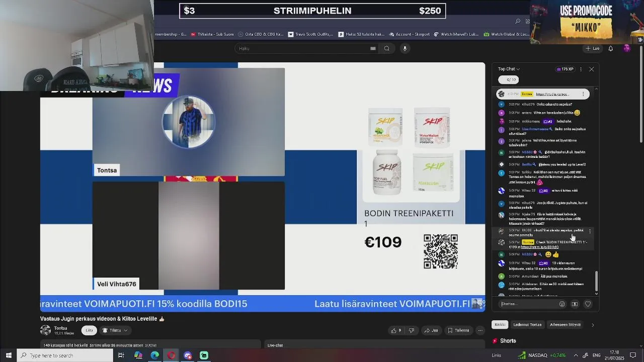Click the Jaa share button

pos(431,330)
